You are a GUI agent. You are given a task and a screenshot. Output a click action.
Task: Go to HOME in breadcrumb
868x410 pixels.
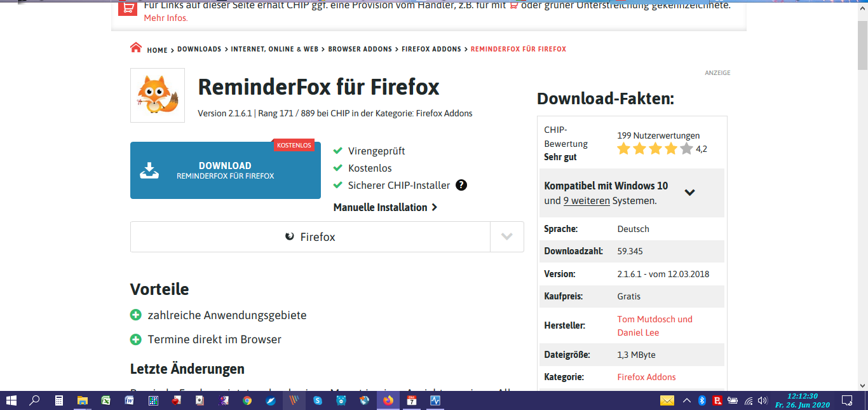coord(157,50)
